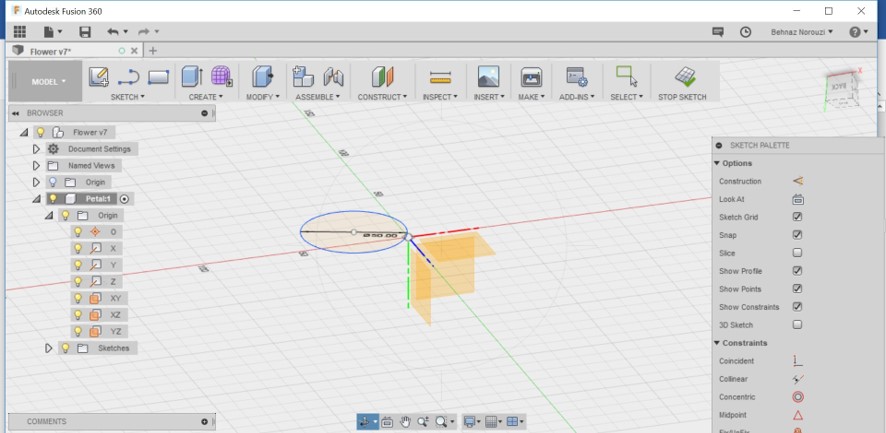
Task: Activate the Petal:1 component radio button
Action: point(124,199)
